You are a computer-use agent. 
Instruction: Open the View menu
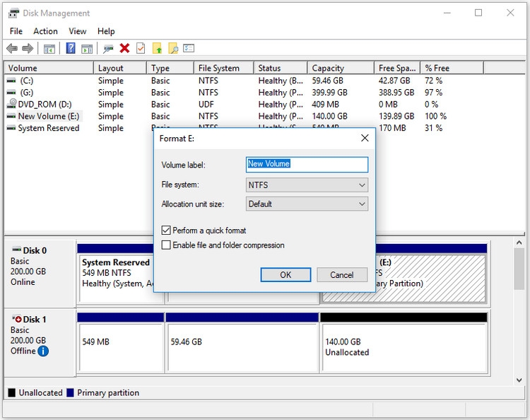pyautogui.click(x=78, y=31)
